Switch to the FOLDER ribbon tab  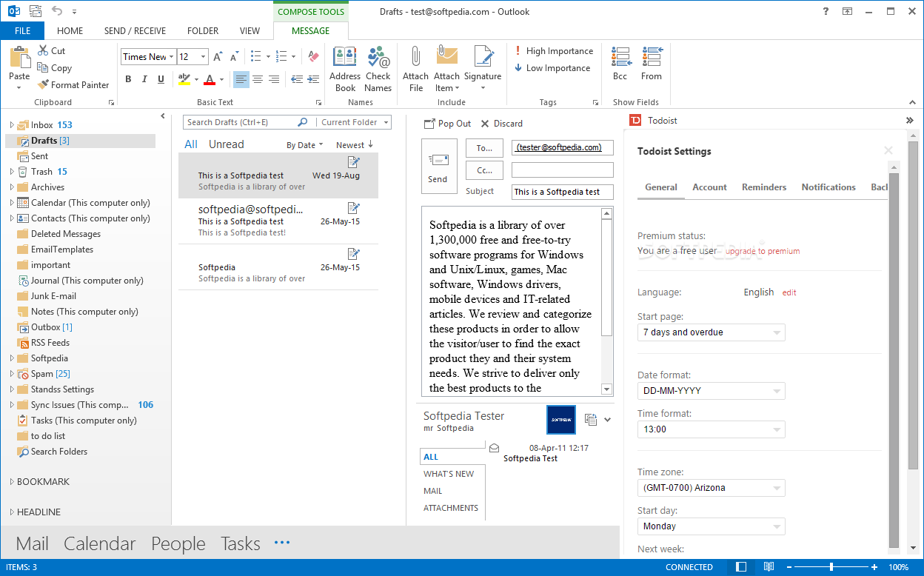(x=203, y=30)
